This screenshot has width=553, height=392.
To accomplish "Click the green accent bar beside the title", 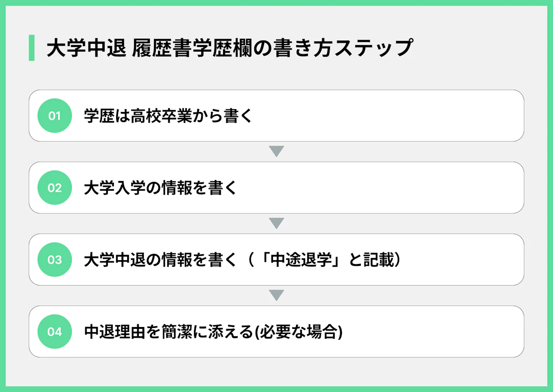I will [x=31, y=47].
